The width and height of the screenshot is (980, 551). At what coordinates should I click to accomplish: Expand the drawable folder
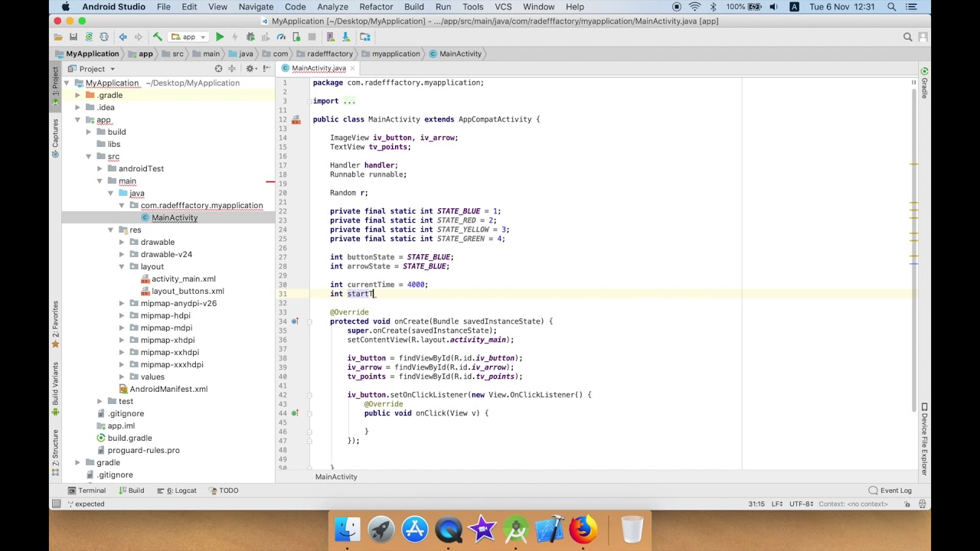click(x=122, y=242)
